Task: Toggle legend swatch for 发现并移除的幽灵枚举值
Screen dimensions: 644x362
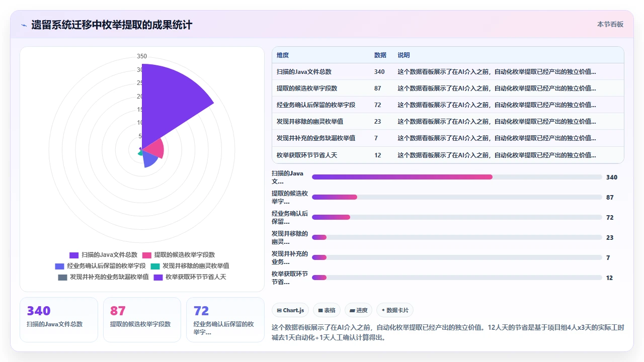Action: 155,266
